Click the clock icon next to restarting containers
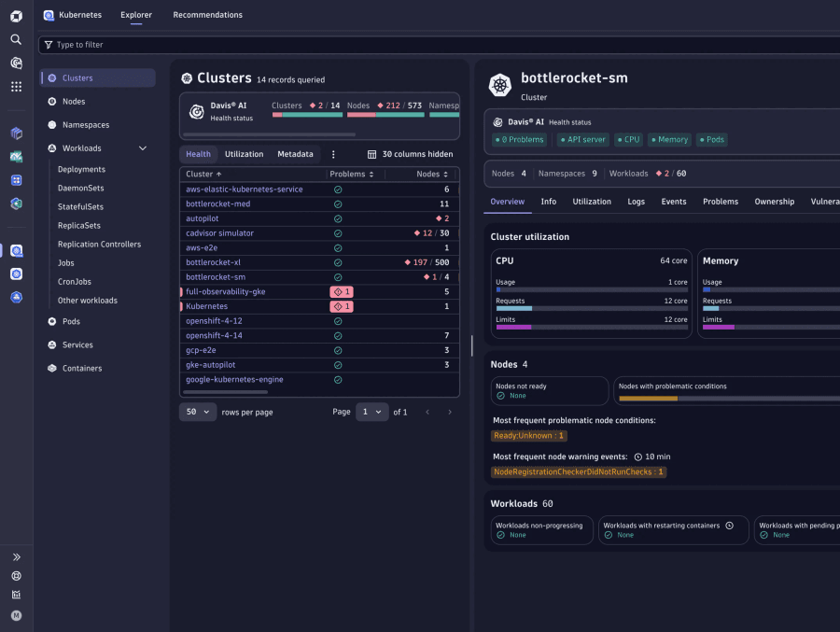 pyautogui.click(x=729, y=526)
